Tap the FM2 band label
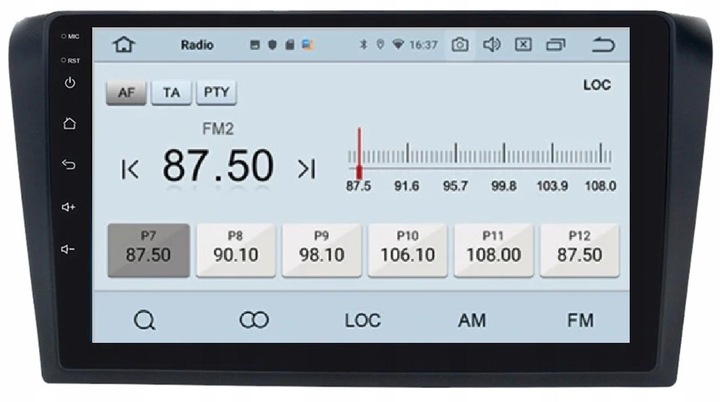This screenshot has width=720, height=402. click(x=218, y=129)
